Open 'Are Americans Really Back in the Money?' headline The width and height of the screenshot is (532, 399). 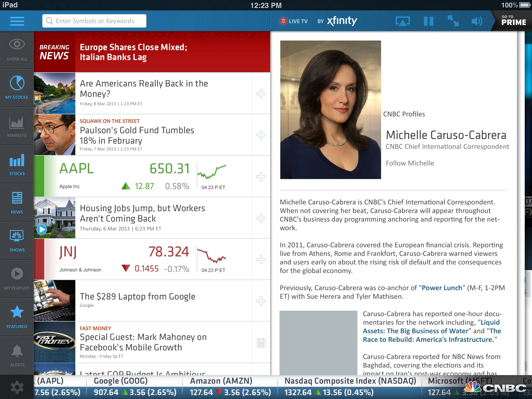144,89
